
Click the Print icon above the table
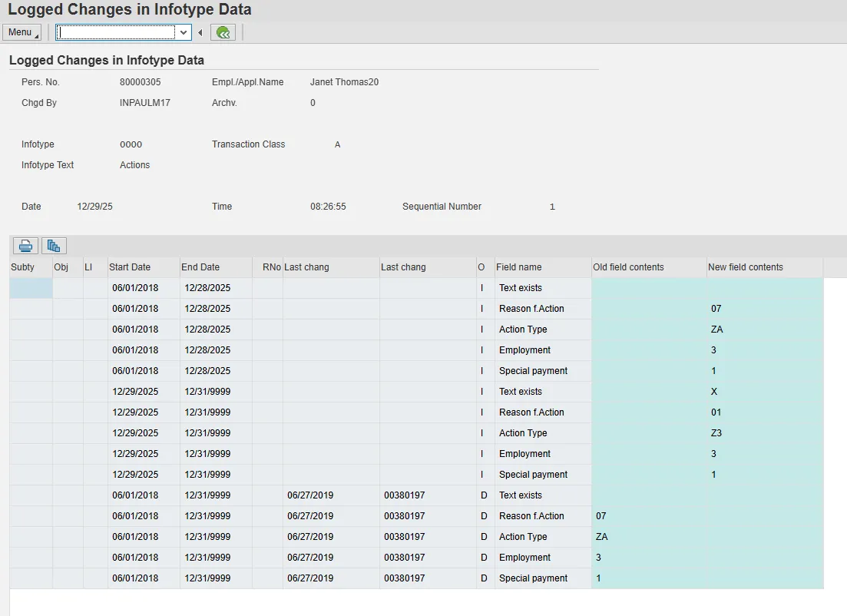(x=25, y=246)
